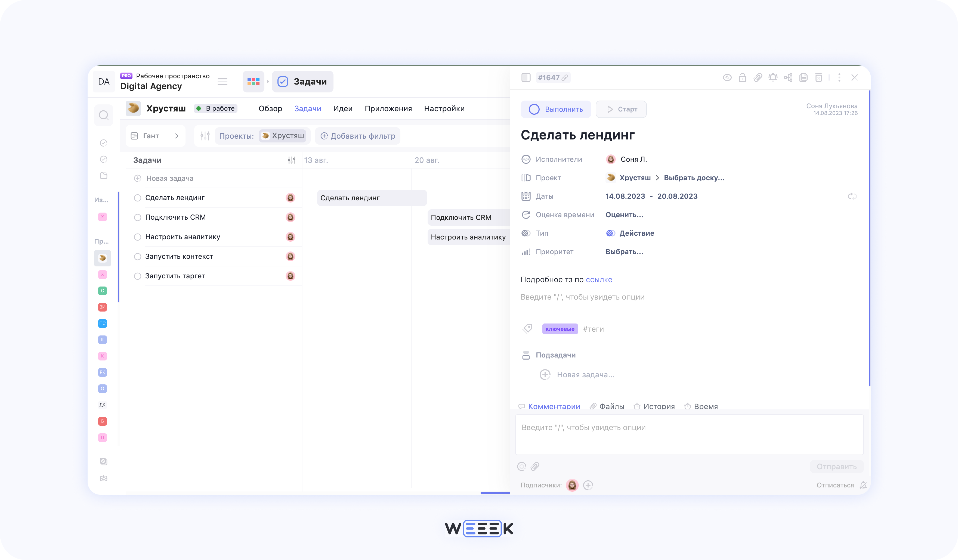This screenshot has height=560, width=958.
Task: Click the 'ссылке' hyperlink in the description
Action: point(599,279)
